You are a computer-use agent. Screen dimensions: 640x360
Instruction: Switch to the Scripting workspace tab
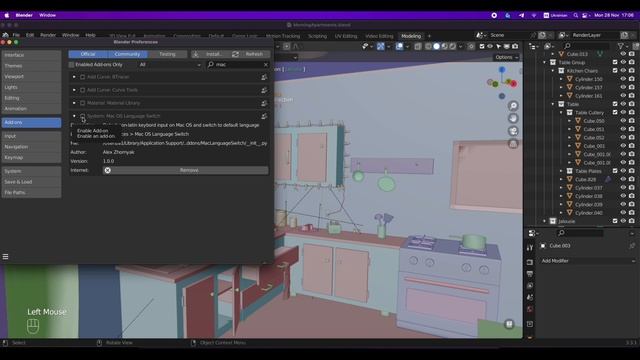(317, 36)
